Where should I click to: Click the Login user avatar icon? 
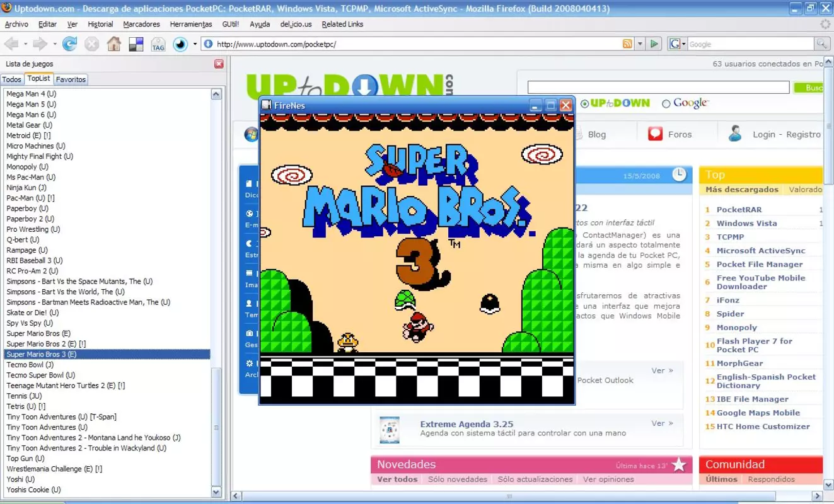point(735,134)
